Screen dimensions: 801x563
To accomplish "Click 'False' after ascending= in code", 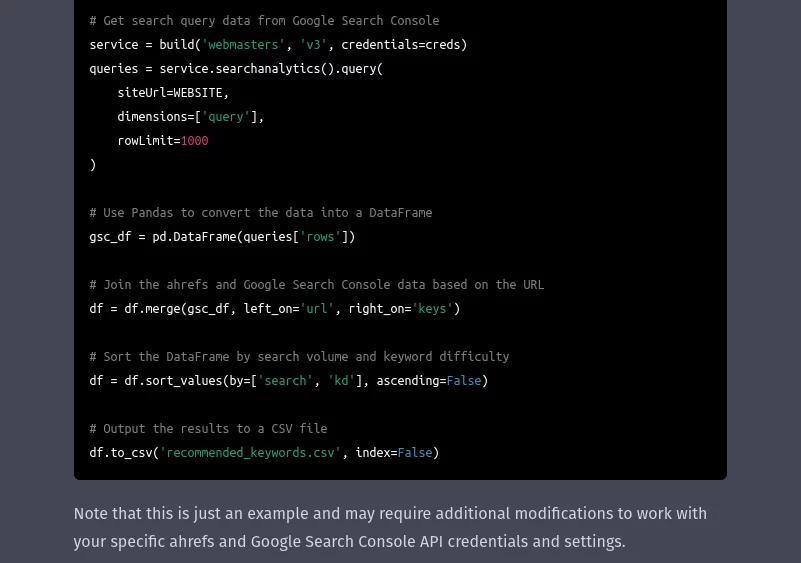I will click(463, 381).
